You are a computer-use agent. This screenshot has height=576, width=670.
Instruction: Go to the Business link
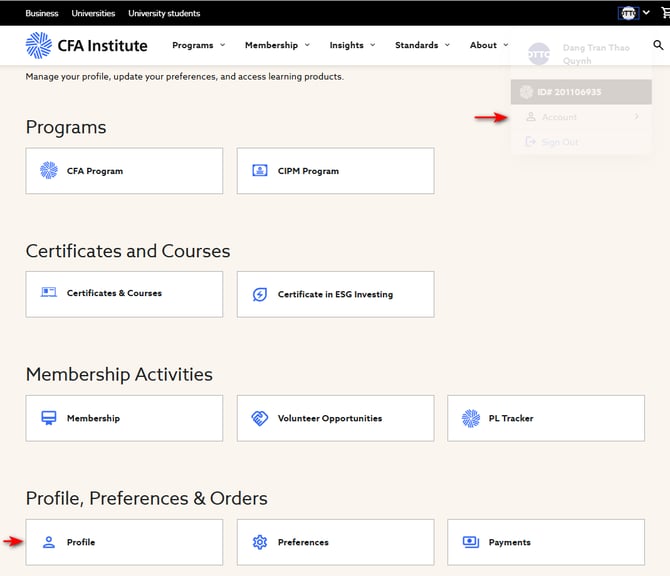pyautogui.click(x=42, y=13)
